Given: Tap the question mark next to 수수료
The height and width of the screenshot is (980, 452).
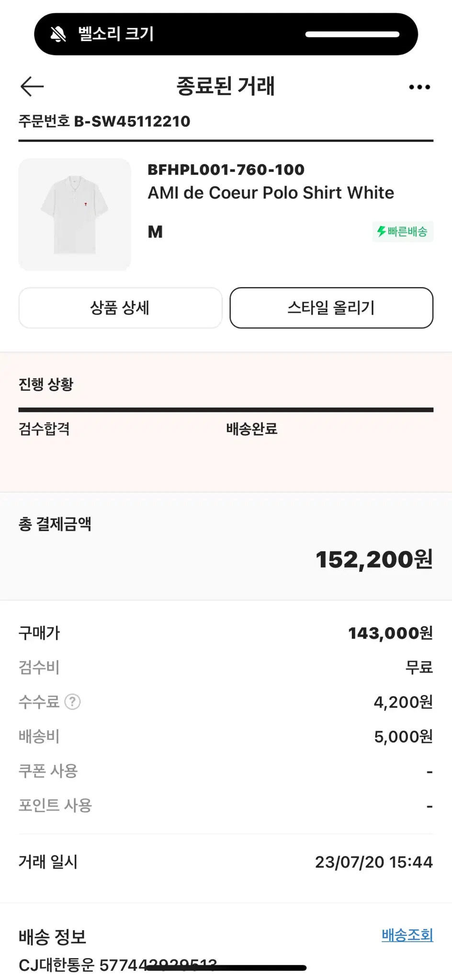Looking at the screenshot, I should click(x=72, y=702).
